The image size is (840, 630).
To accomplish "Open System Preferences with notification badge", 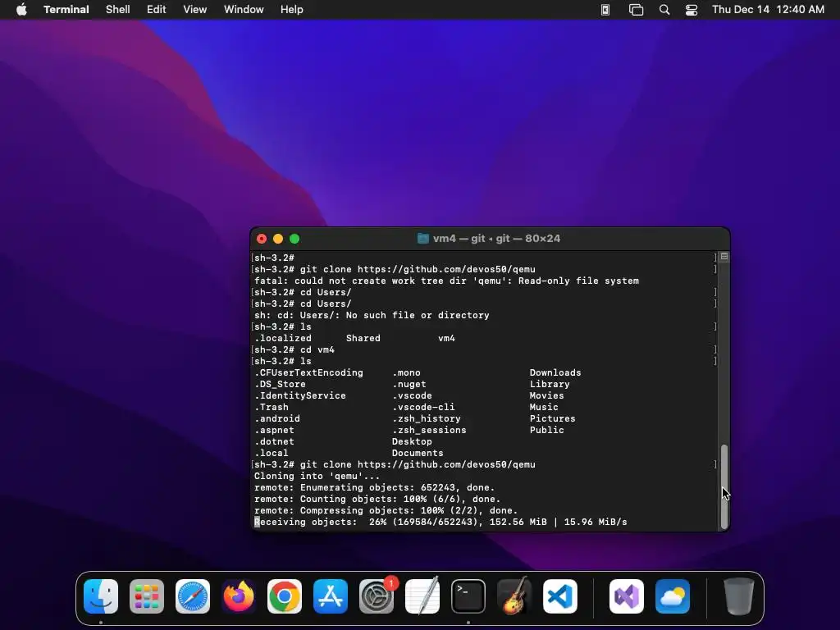I will click(377, 596).
